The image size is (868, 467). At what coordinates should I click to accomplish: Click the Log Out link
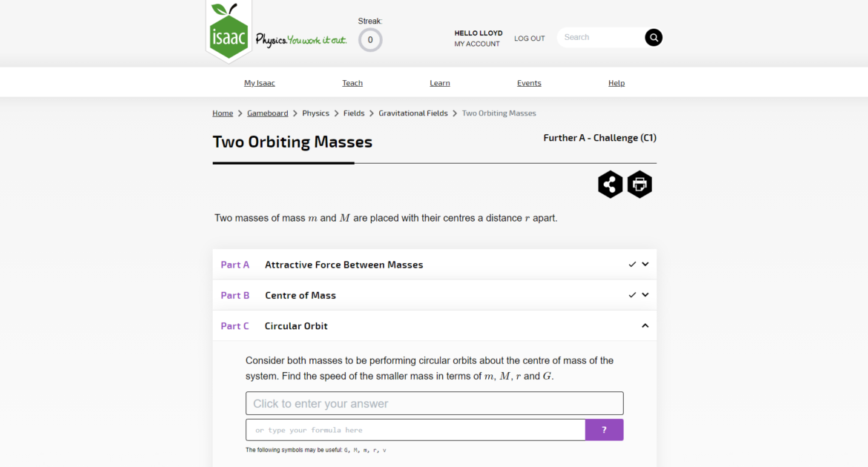[x=529, y=39]
